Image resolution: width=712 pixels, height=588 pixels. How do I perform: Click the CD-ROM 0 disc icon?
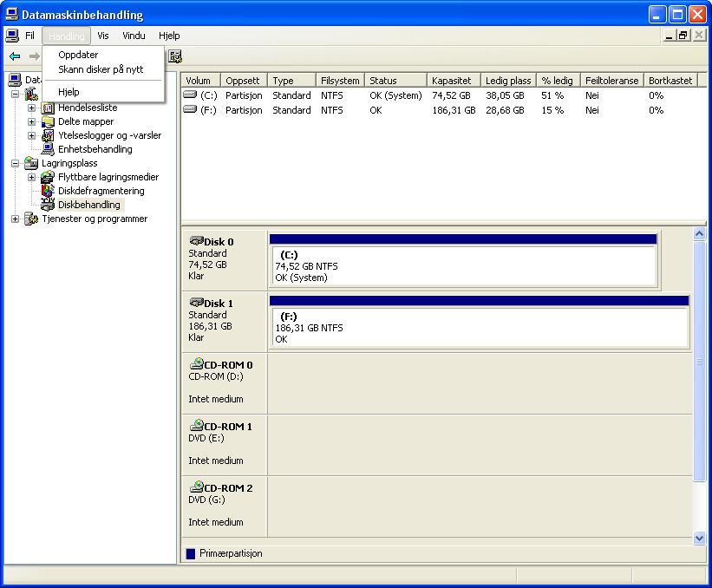[x=197, y=363]
